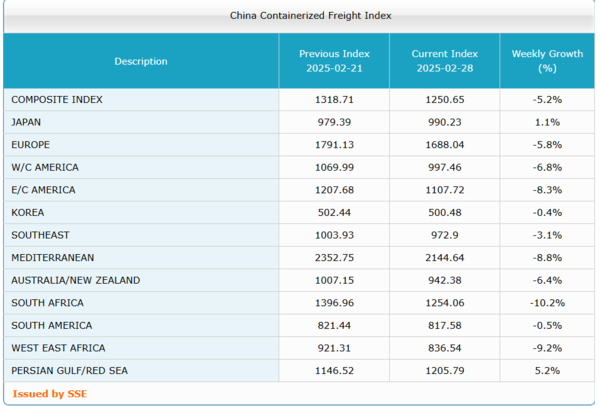Click the China Containerized Freight Index title
Screen dimensions: 600x406
297,16
